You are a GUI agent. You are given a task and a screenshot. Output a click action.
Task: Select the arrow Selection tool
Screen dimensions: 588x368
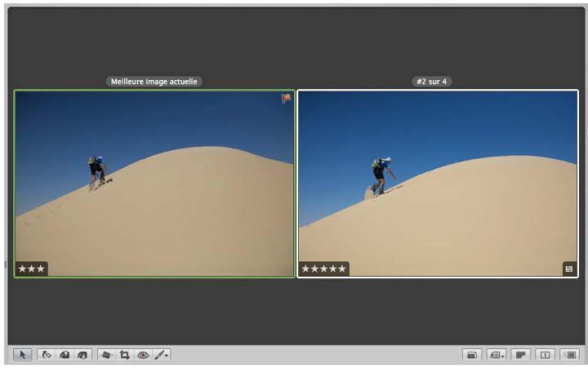[23, 354]
